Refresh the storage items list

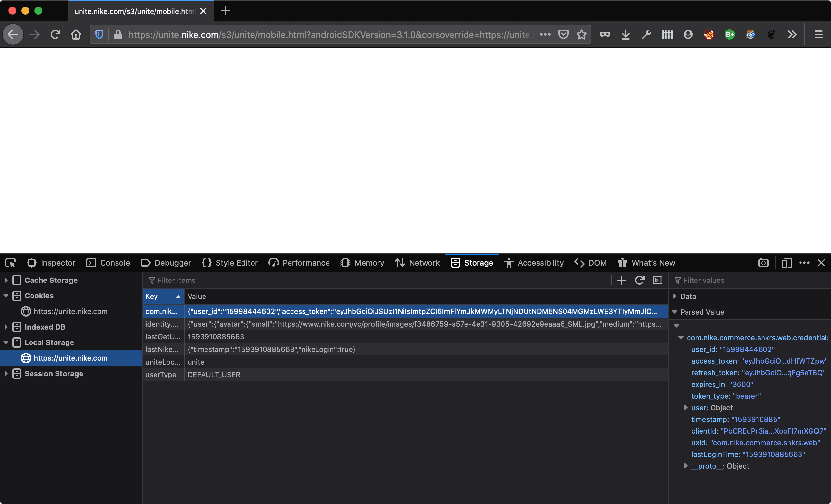pos(639,280)
